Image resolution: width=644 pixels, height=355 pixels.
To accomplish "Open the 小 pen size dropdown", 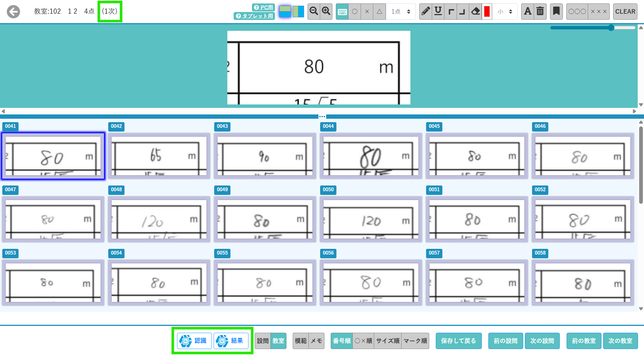I will pyautogui.click(x=505, y=12).
